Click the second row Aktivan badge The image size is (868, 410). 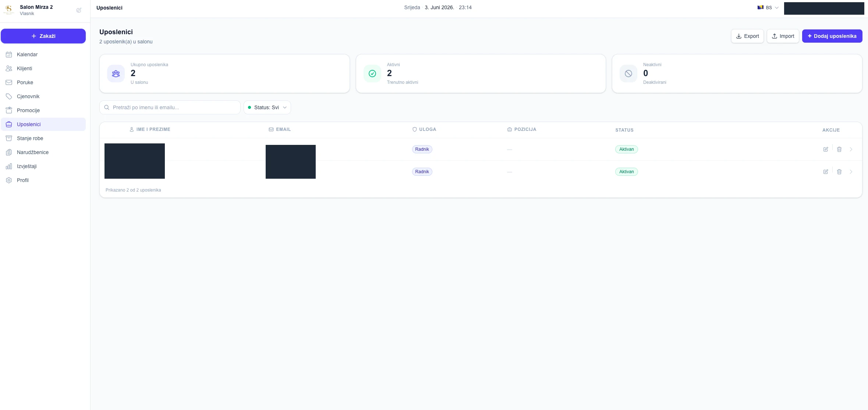coord(626,172)
